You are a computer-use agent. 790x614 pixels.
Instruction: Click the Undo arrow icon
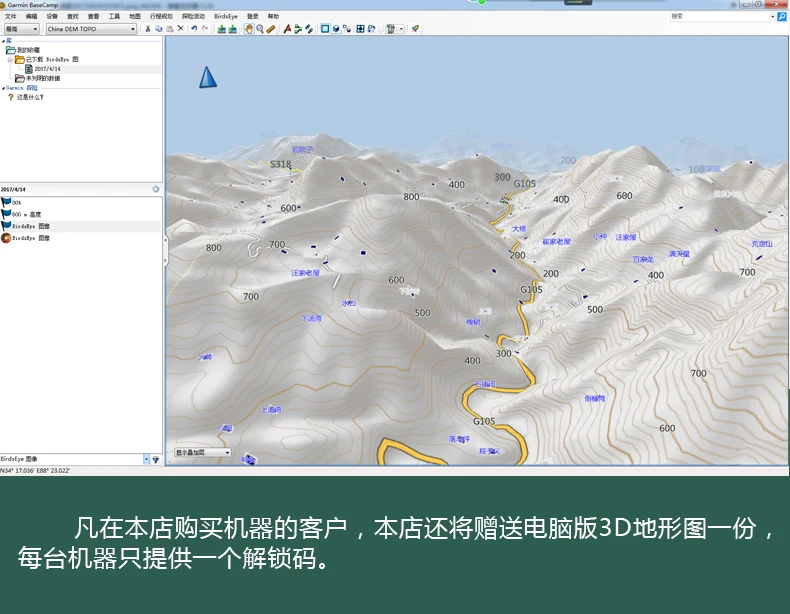click(x=194, y=29)
